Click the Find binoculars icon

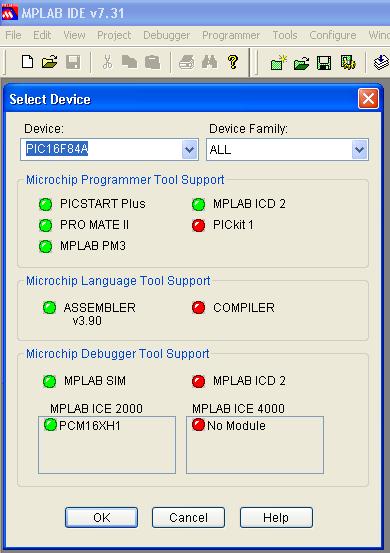pyautogui.click(x=209, y=62)
